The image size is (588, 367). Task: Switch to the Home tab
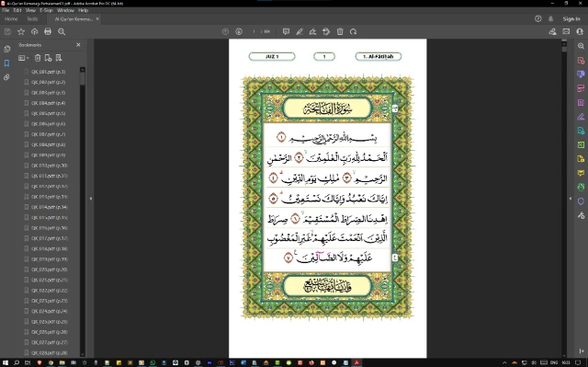coord(11,18)
